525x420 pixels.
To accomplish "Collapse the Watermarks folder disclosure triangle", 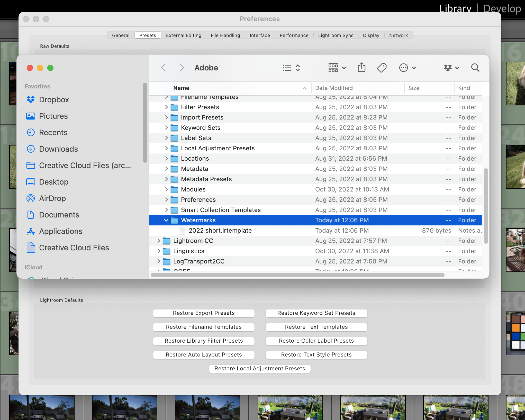I will click(x=166, y=220).
